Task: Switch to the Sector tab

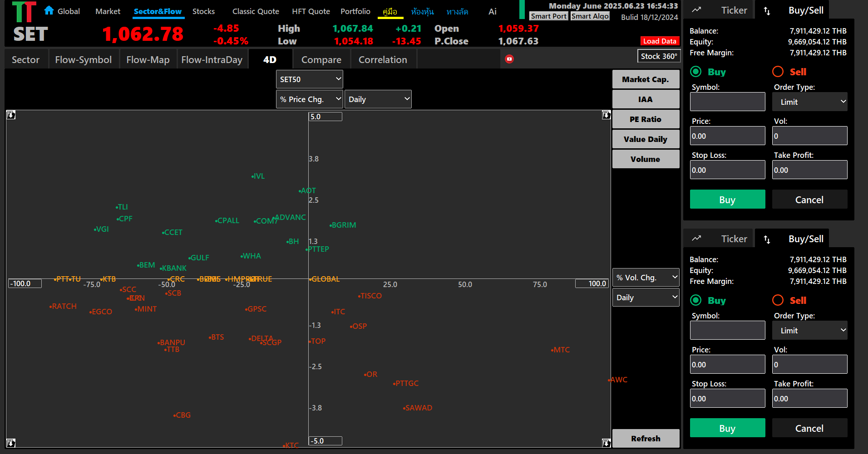Action: (x=26, y=59)
